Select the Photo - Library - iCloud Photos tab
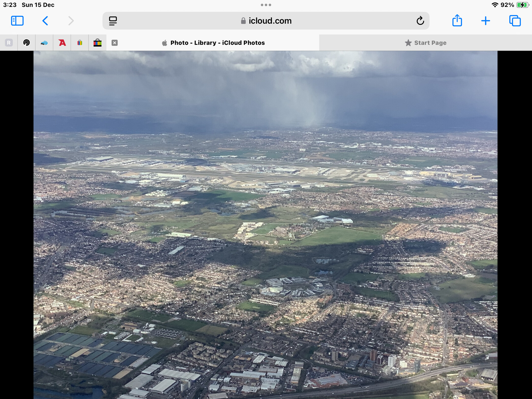Viewport: 532px width, 399px height. pos(213,43)
